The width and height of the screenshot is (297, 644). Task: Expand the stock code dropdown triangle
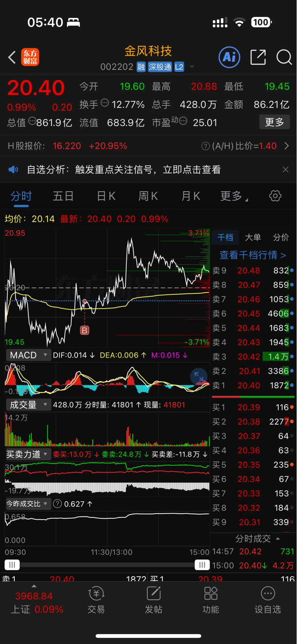[x=192, y=67]
